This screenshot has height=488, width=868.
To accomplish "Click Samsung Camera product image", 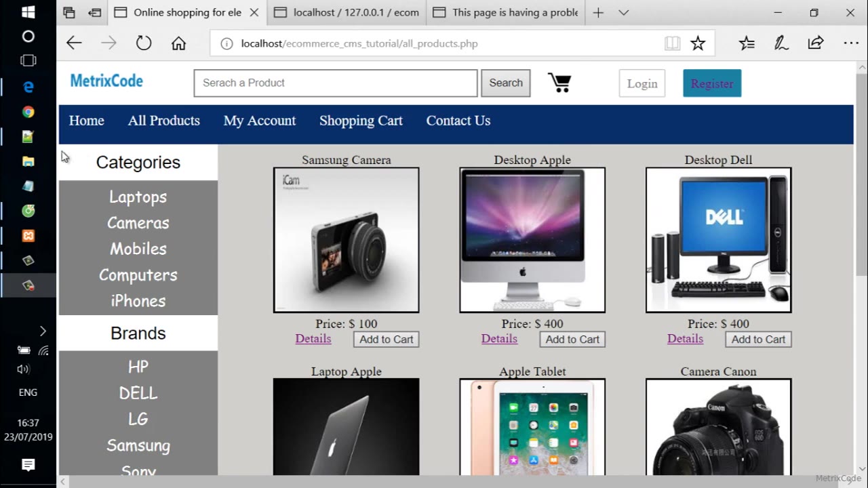I will 347,240.
